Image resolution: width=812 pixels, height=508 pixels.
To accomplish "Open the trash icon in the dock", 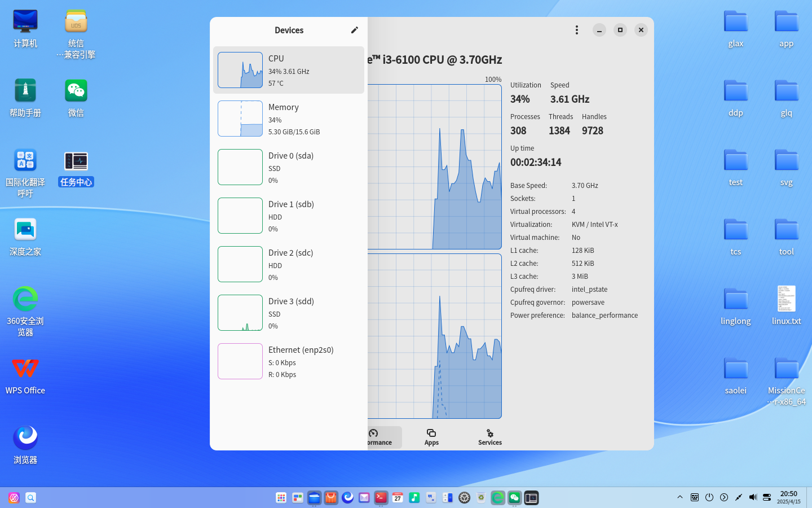I will 481,497.
